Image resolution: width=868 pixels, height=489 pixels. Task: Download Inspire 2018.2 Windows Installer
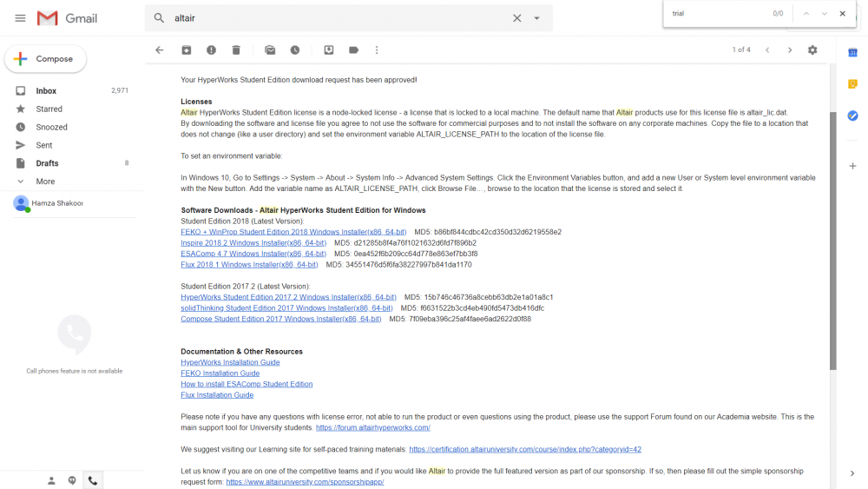253,242
